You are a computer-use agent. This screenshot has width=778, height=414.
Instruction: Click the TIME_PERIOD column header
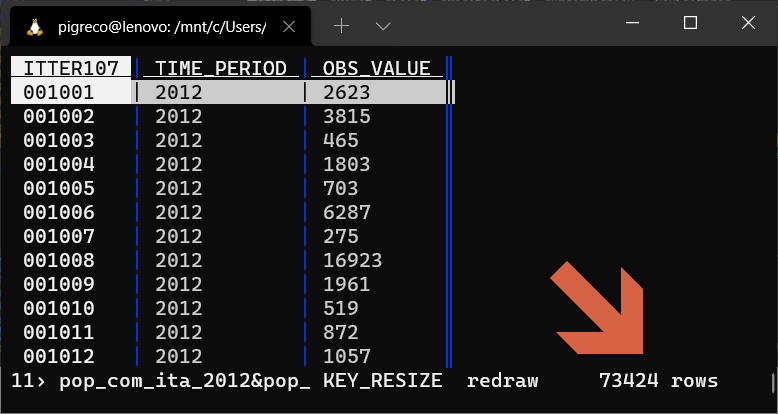coord(221,67)
